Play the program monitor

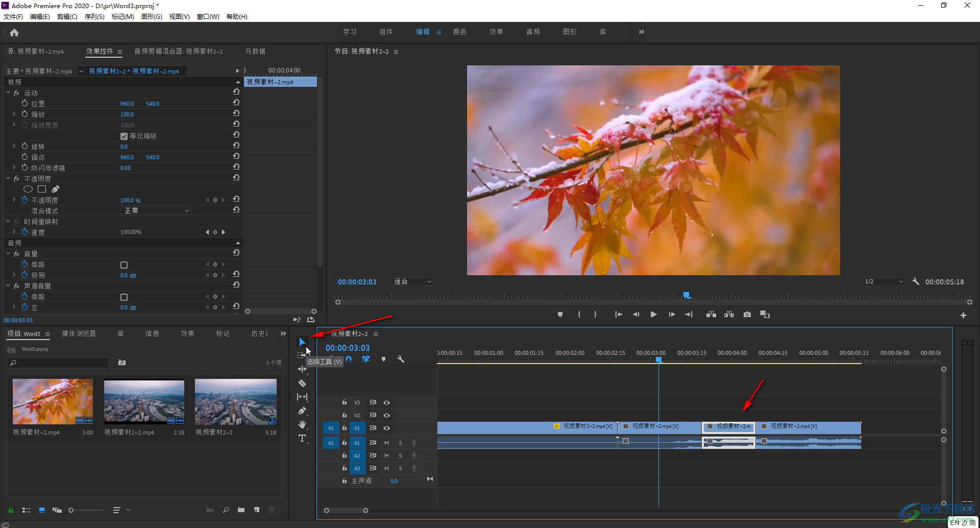653,315
